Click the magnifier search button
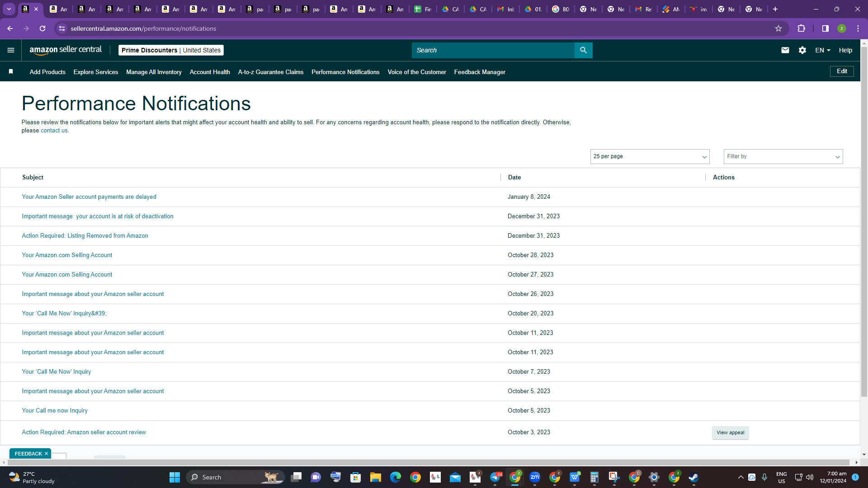Screen dimensions: 868x488 click(x=583, y=50)
